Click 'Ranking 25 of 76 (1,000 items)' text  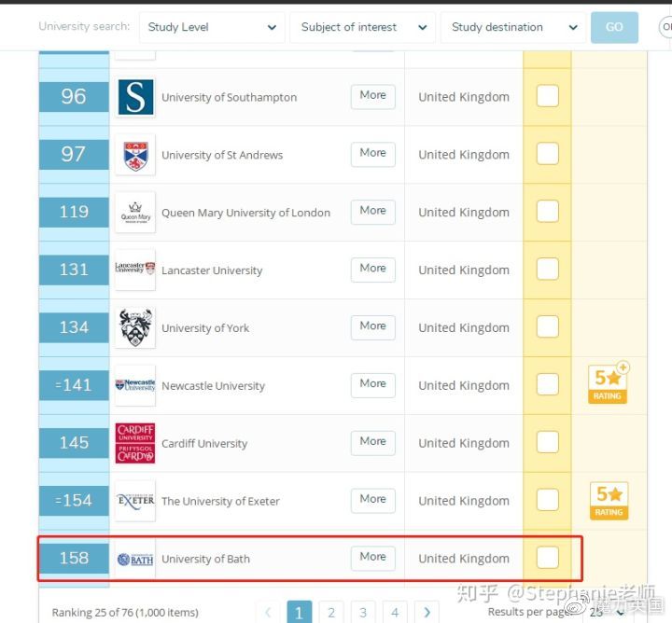click(125, 613)
